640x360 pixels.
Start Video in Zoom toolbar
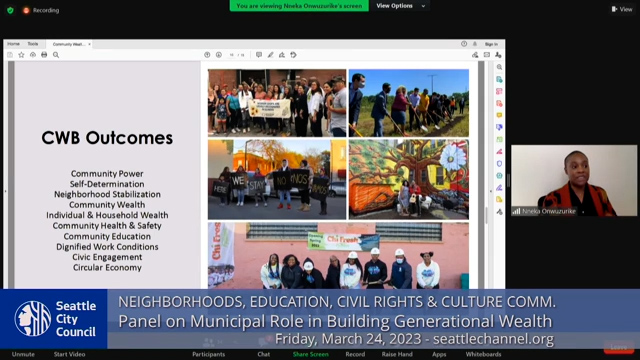tap(69, 354)
